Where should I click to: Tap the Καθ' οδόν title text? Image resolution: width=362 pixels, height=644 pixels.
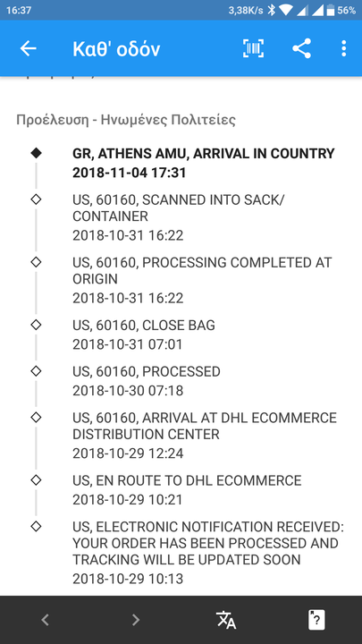tap(116, 49)
